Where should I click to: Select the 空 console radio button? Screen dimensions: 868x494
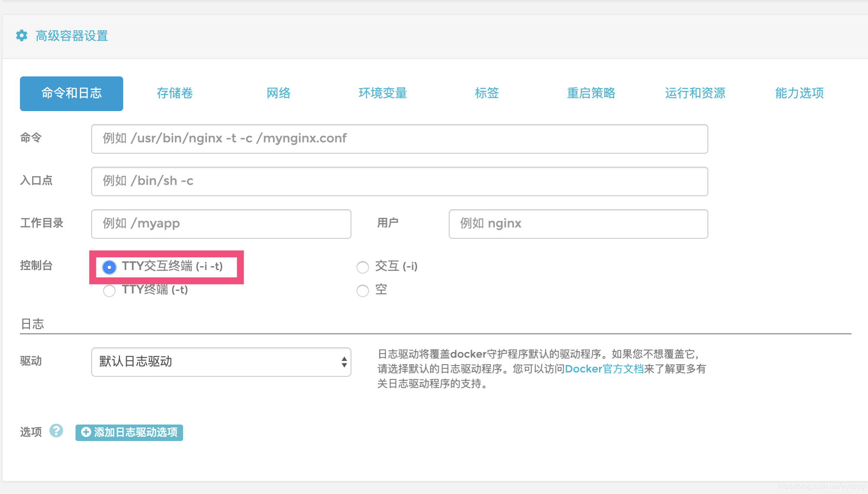click(x=363, y=290)
